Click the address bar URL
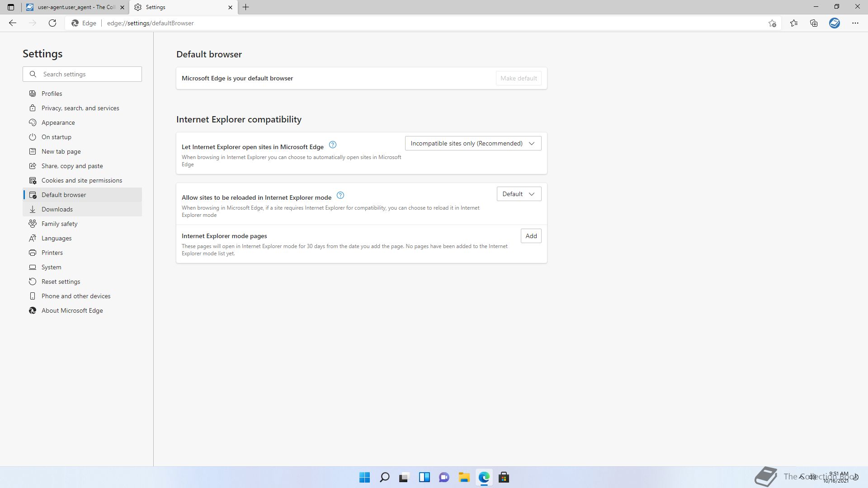 151,23
